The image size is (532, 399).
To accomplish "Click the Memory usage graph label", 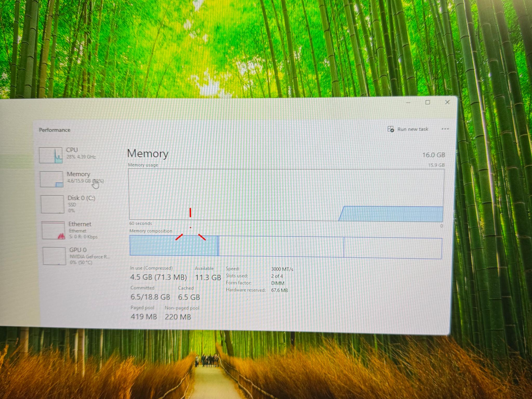I will [143, 165].
